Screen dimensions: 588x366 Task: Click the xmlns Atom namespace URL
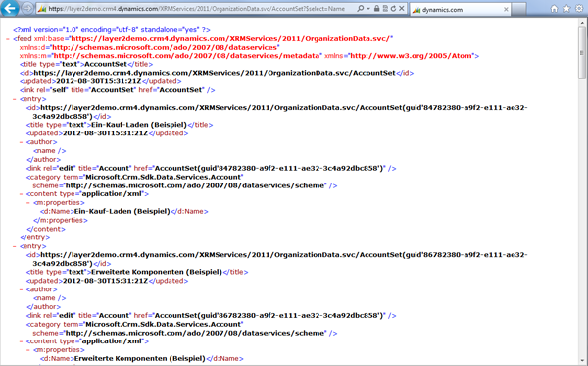(411, 56)
